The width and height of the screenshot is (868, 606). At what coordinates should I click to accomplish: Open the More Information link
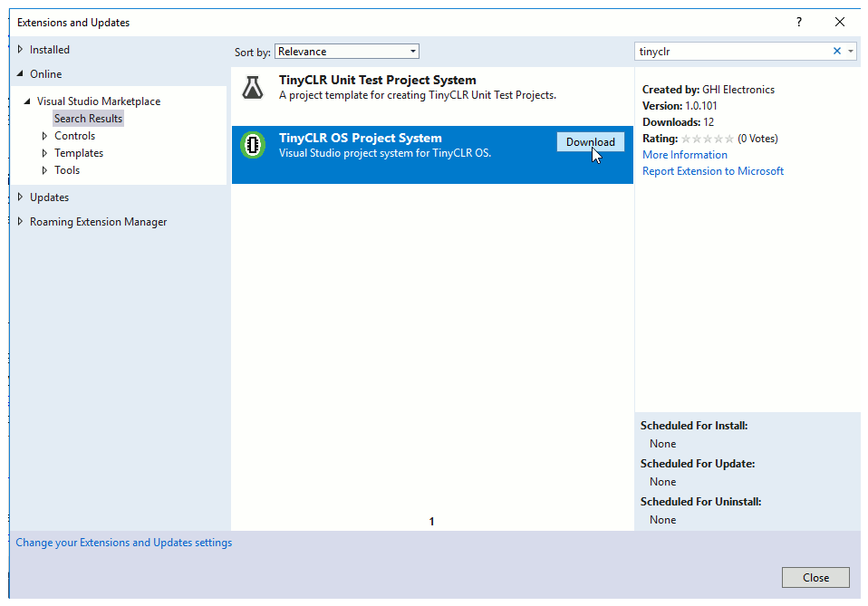[685, 155]
